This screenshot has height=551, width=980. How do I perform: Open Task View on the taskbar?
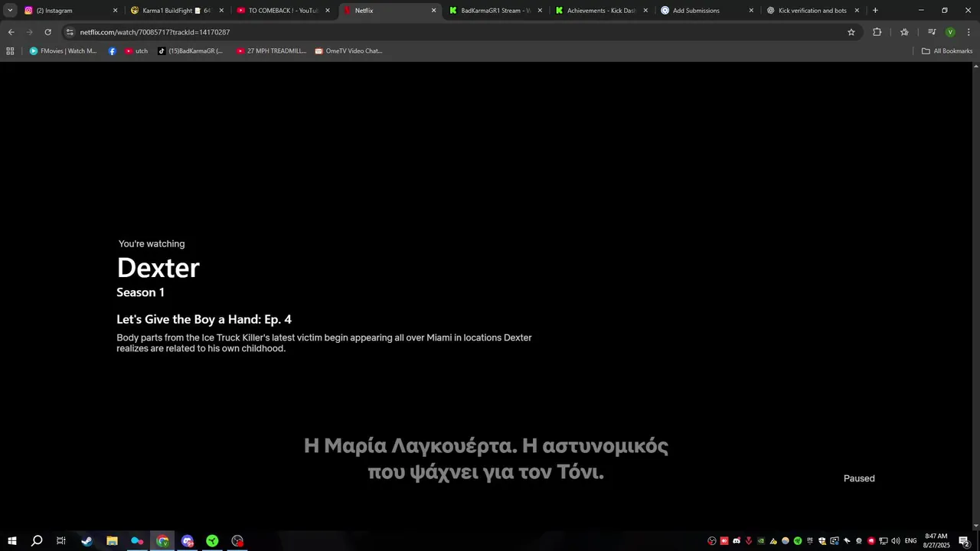click(61, 541)
